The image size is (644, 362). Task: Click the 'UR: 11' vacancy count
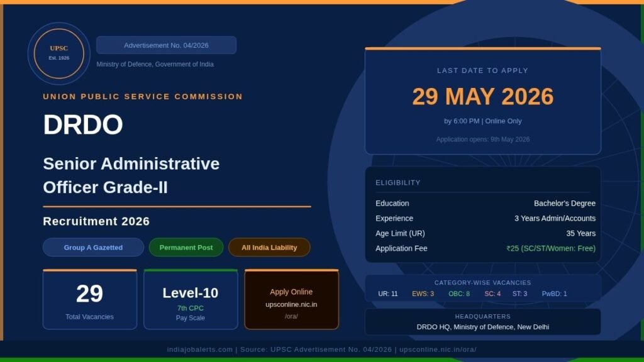pos(388,294)
